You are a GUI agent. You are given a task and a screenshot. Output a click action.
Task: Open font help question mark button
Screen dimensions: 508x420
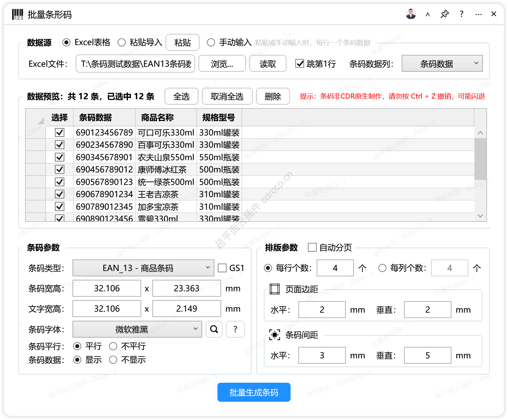coord(235,329)
